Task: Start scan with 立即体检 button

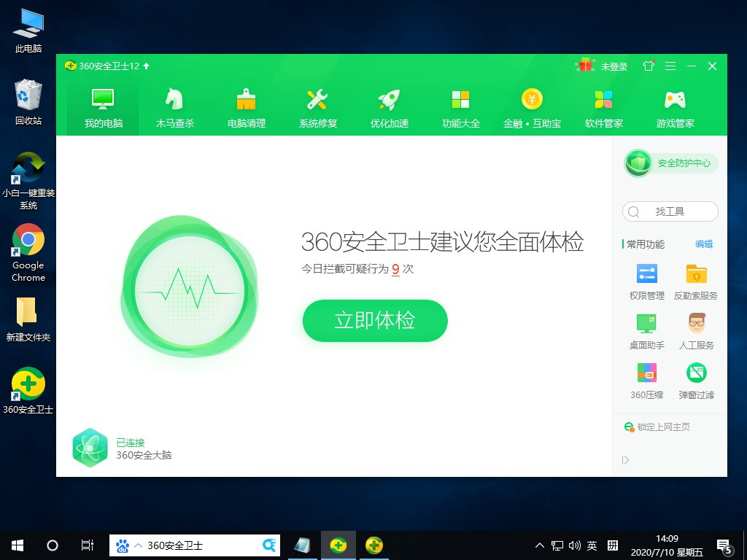Action: (x=374, y=321)
